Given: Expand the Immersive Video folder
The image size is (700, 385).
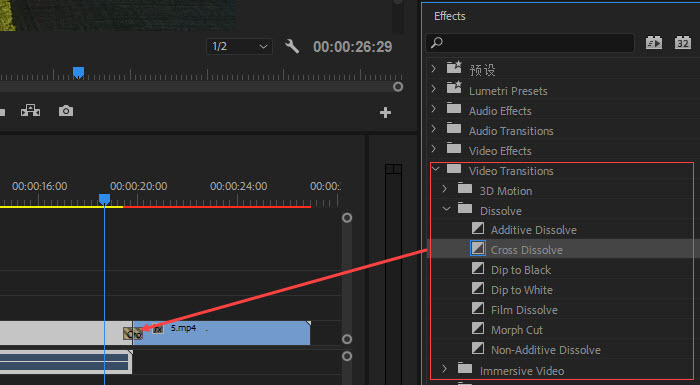Looking at the screenshot, I should click(445, 369).
